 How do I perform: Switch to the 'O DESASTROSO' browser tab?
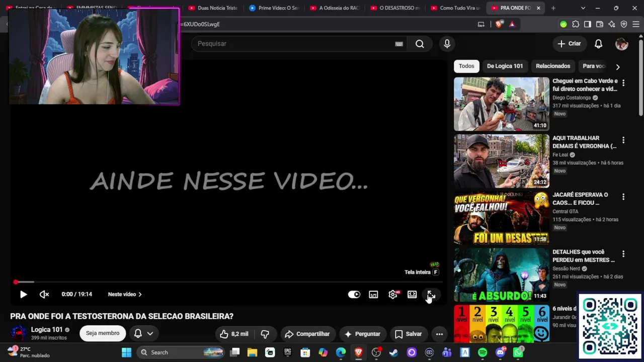tap(395, 8)
